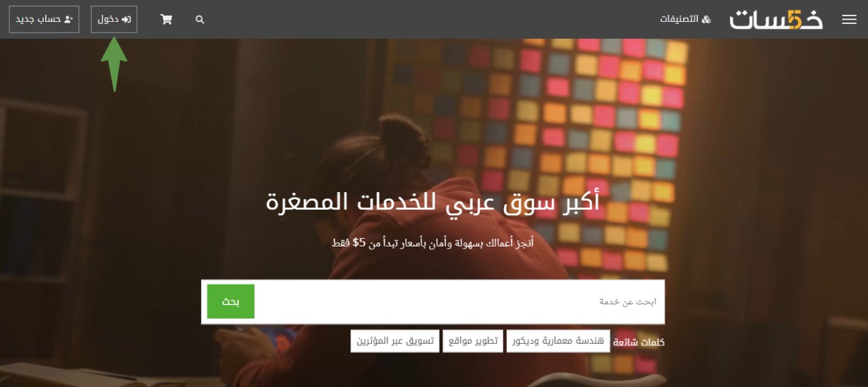Click the subtitle mentioning $5 prices
The height and width of the screenshot is (387, 868).
coord(433,242)
